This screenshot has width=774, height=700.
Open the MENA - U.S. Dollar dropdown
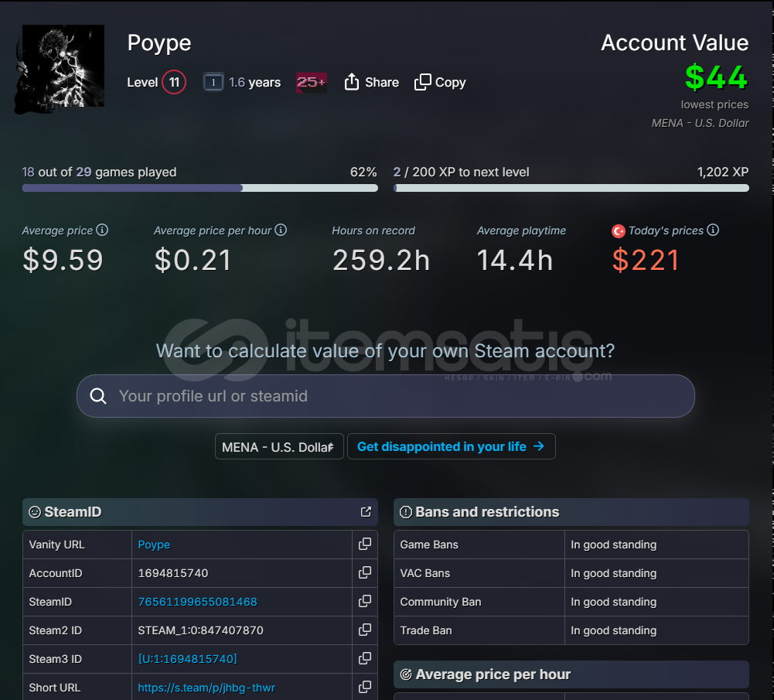point(279,447)
